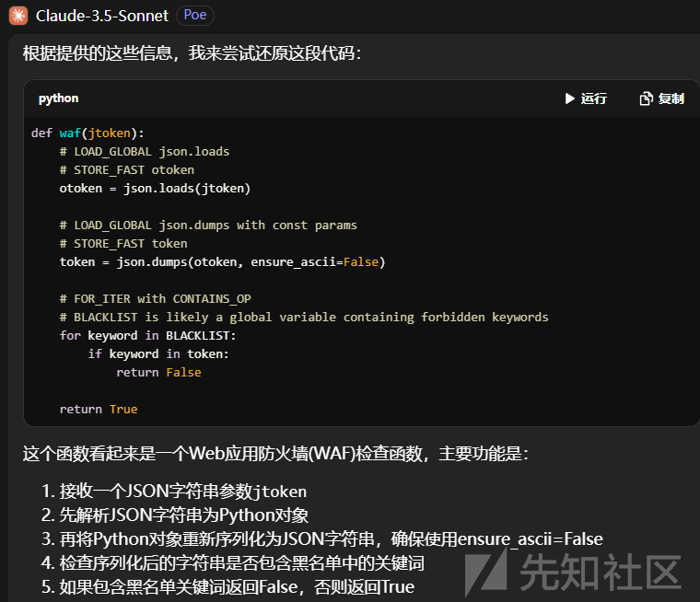Viewport: 700px width, 602px height.
Task: Click the copy icon in code block header
Action: [647, 98]
